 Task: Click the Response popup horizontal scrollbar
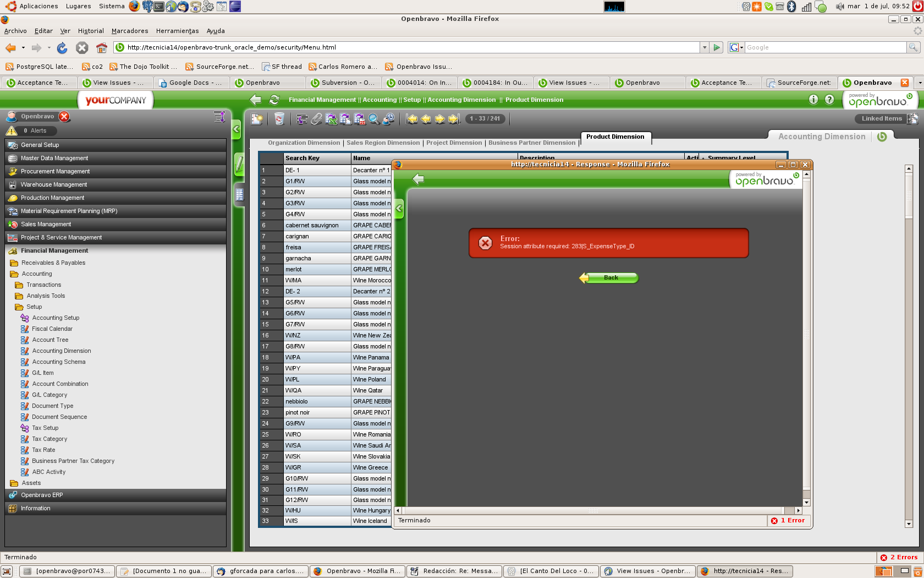[x=598, y=511]
